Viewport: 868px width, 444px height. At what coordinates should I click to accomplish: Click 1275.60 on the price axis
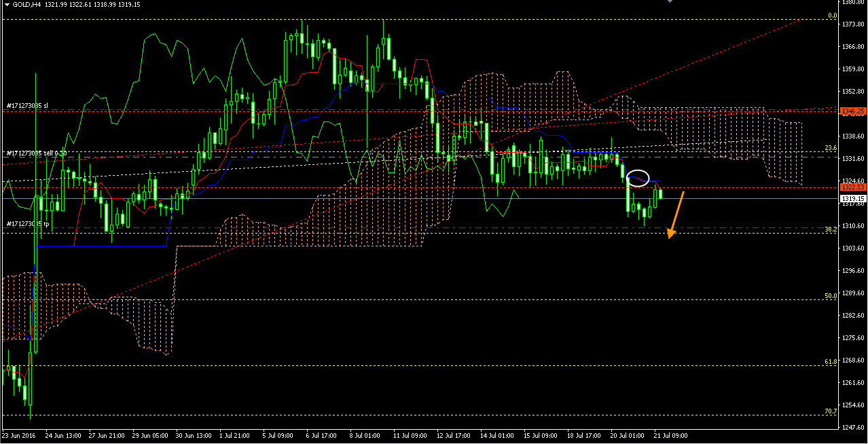click(854, 338)
